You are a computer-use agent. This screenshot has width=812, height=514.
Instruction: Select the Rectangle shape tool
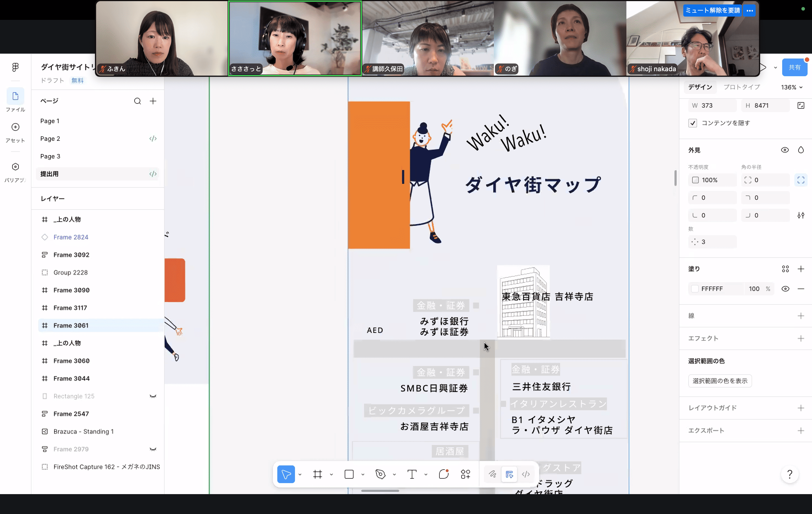coord(349,474)
